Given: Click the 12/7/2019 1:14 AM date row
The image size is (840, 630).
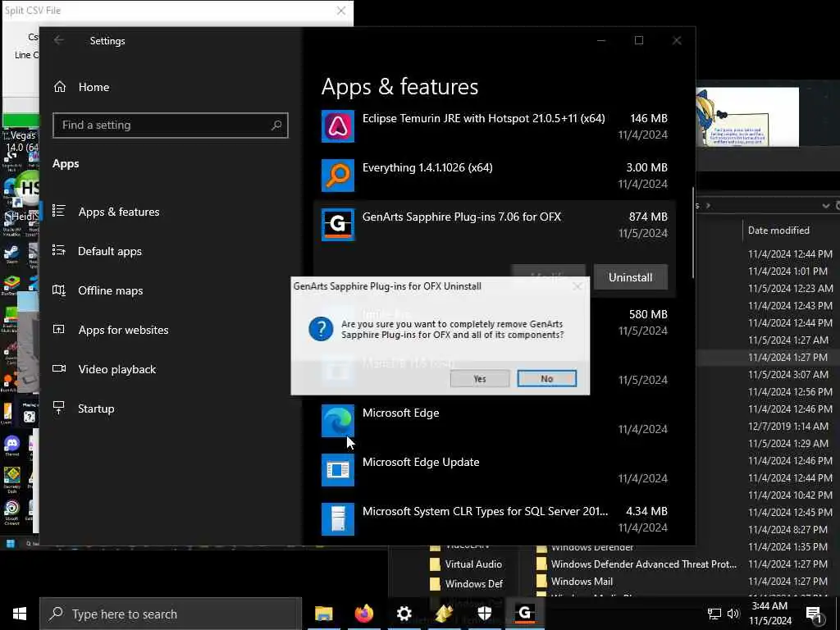Looking at the screenshot, I should [788, 426].
